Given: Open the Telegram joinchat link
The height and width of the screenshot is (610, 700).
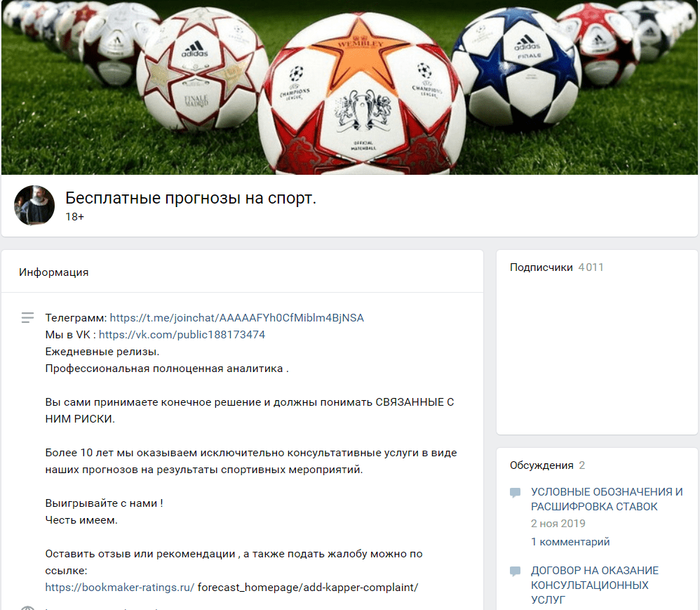Looking at the screenshot, I should (236, 318).
